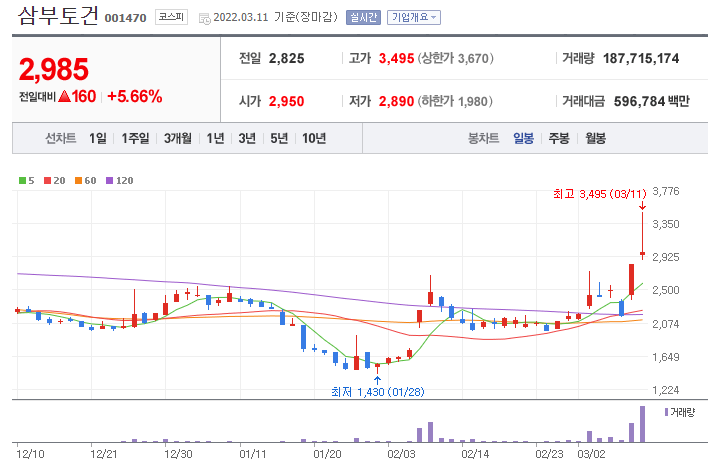This screenshot has width=708, height=468.
Task: Select the 5년 line chart period
Action: [x=279, y=138]
